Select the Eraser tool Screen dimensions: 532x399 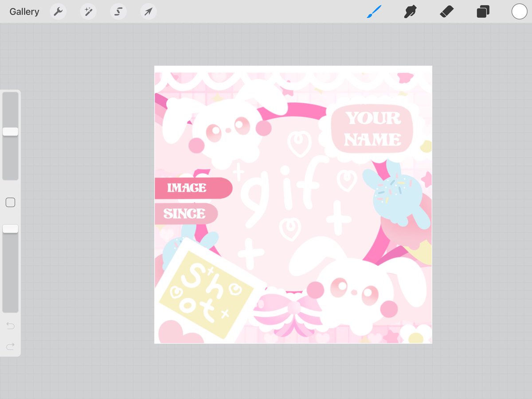coord(447,12)
